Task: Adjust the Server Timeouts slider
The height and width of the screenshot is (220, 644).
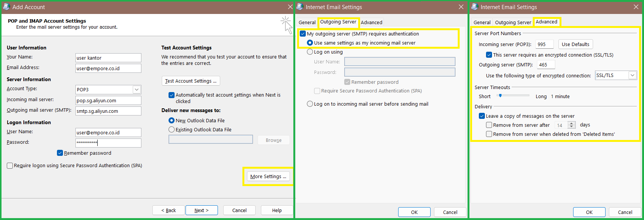Action: pos(500,96)
